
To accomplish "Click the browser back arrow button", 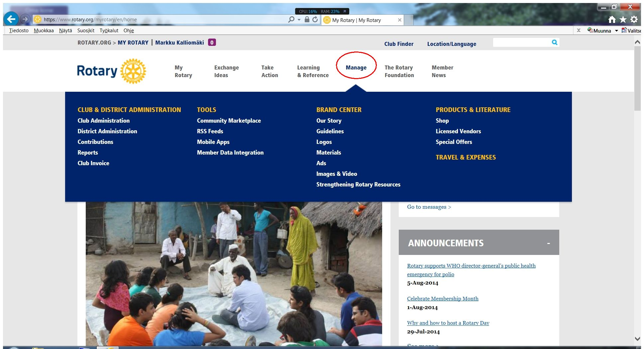I will click(x=11, y=19).
